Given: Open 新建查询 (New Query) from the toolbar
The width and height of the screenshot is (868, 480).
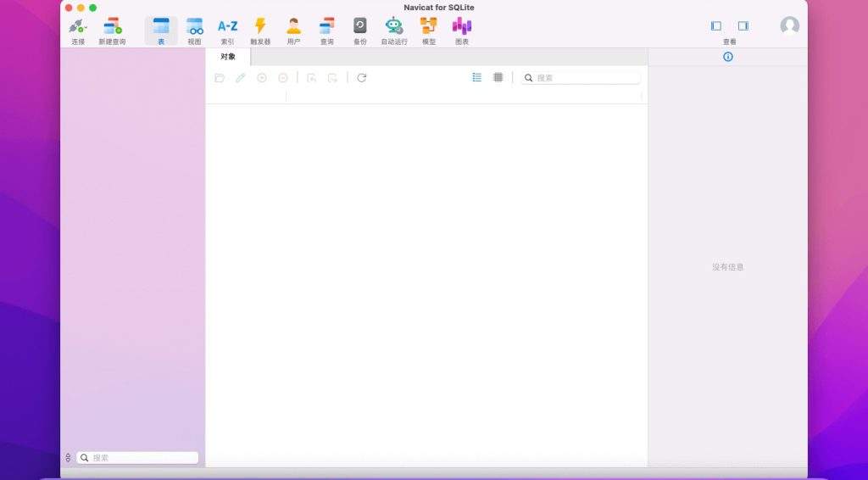Looking at the screenshot, I should (112, 26).
